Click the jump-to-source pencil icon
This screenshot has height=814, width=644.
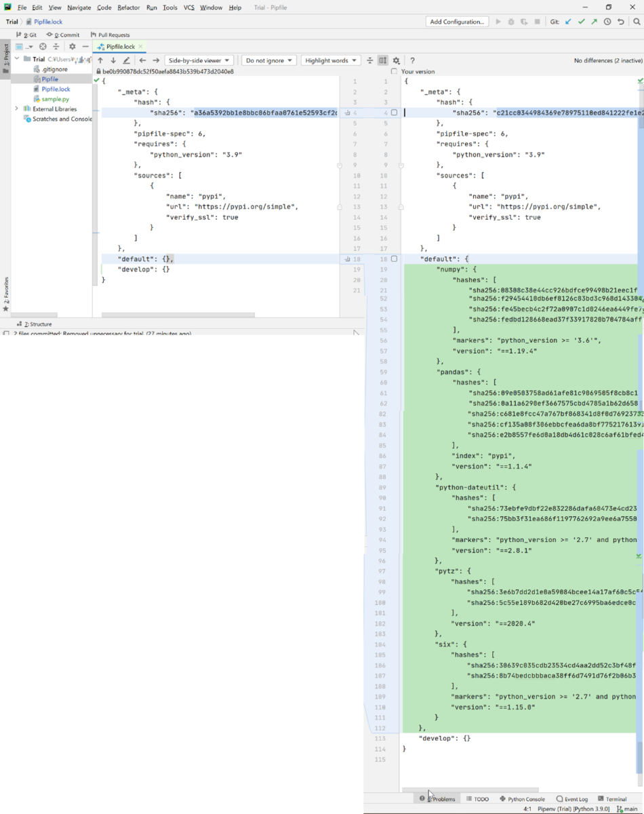(126, 60)
